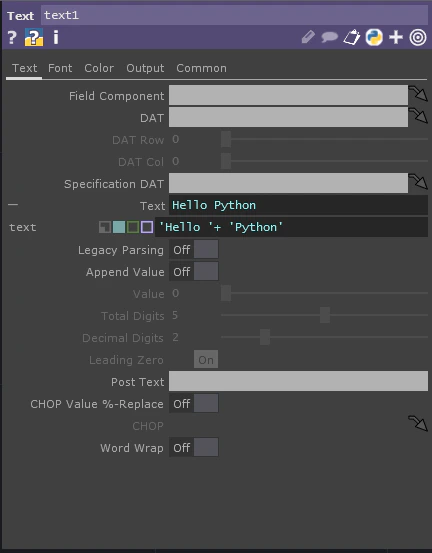Click the plus customize icon
The image size is (432, 553).
(x=396, y=37)
